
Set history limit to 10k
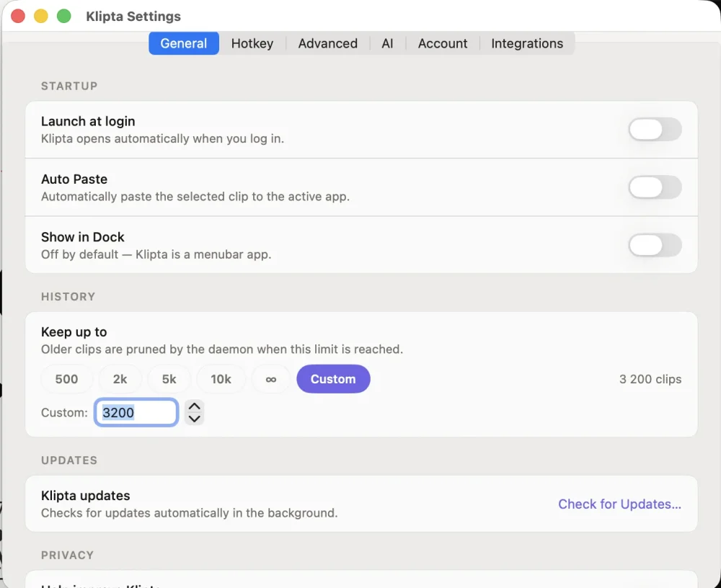221,379
